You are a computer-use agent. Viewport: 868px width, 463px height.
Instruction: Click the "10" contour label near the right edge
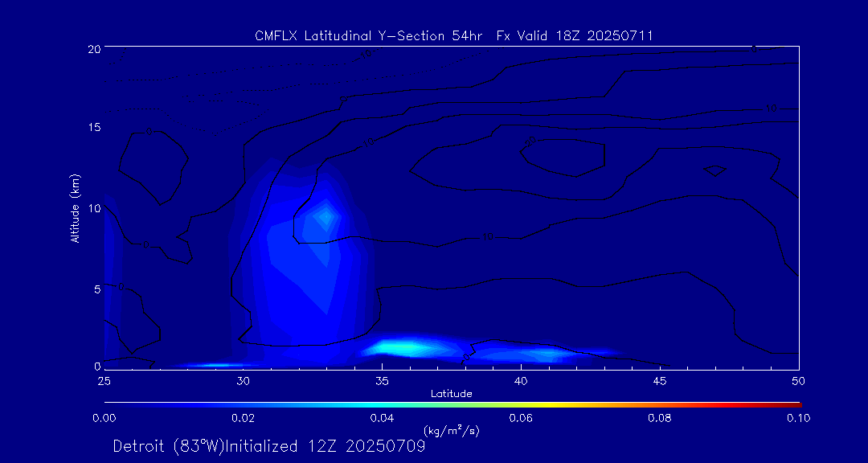[771, 109]
